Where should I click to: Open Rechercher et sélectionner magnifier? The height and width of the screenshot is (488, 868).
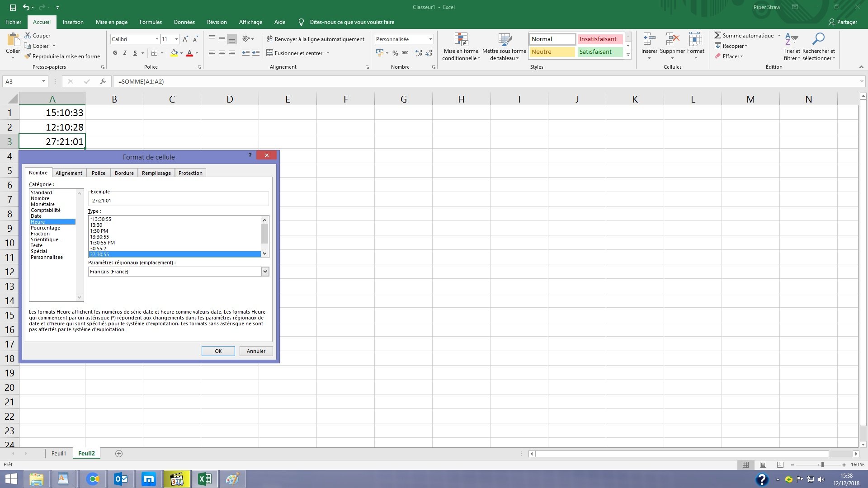click(818, 47)
